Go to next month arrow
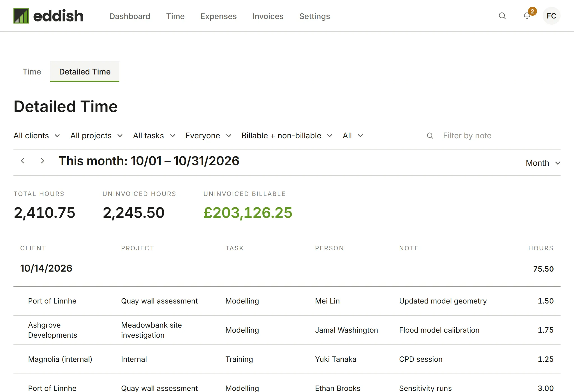The image size is (574, 392). [x=42, y=161]
